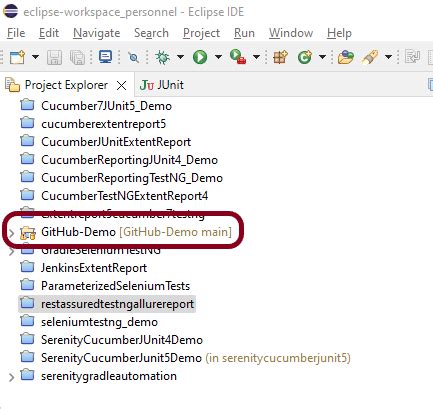This screenshot has width=433, height=409.
Task: Expand the GitHub-Demo project node
Action: click(12, 233)
